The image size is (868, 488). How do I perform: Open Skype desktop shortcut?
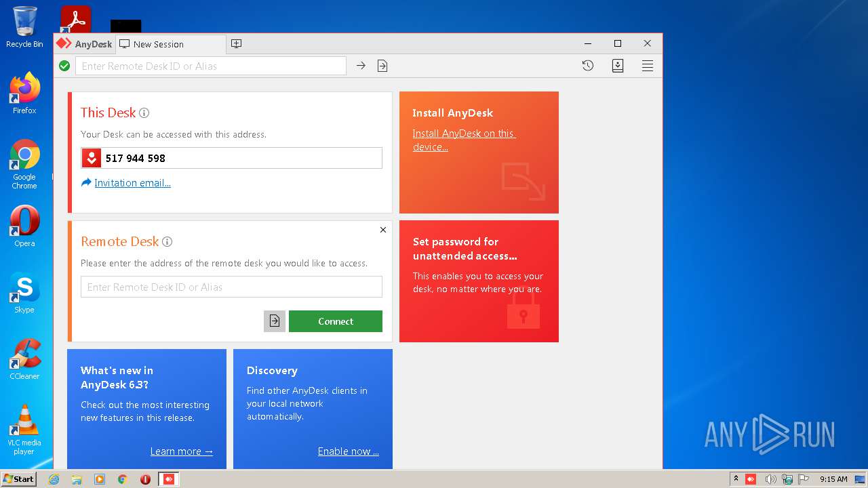[x=24, y=293]
